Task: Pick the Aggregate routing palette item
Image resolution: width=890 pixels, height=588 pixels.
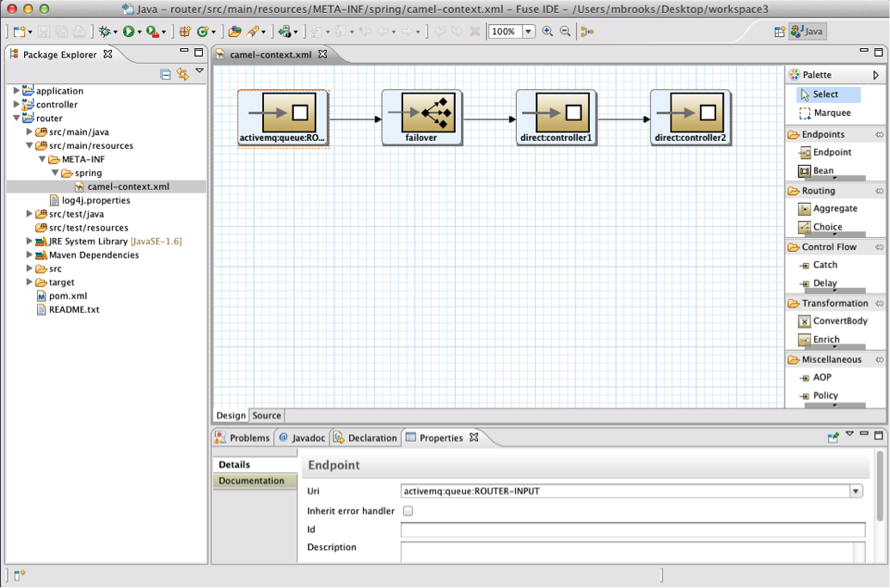Action: coord(834,209)
